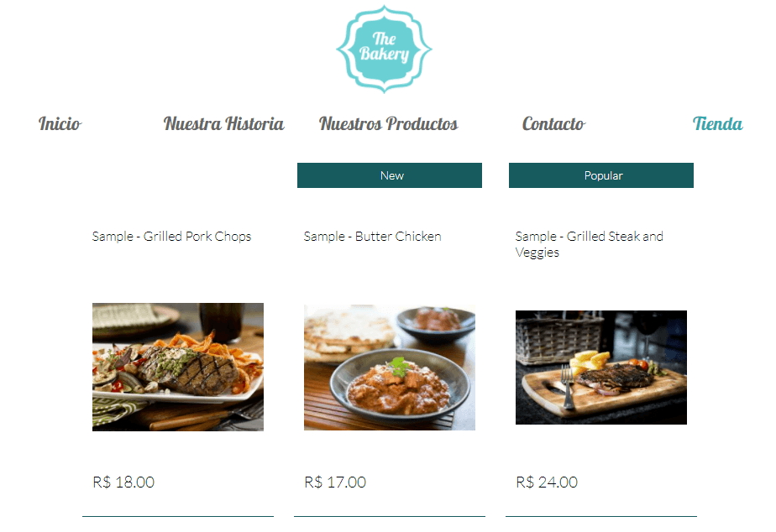Navigate to the Contacto page
The image size is (776, 532).
coord(553,123)
